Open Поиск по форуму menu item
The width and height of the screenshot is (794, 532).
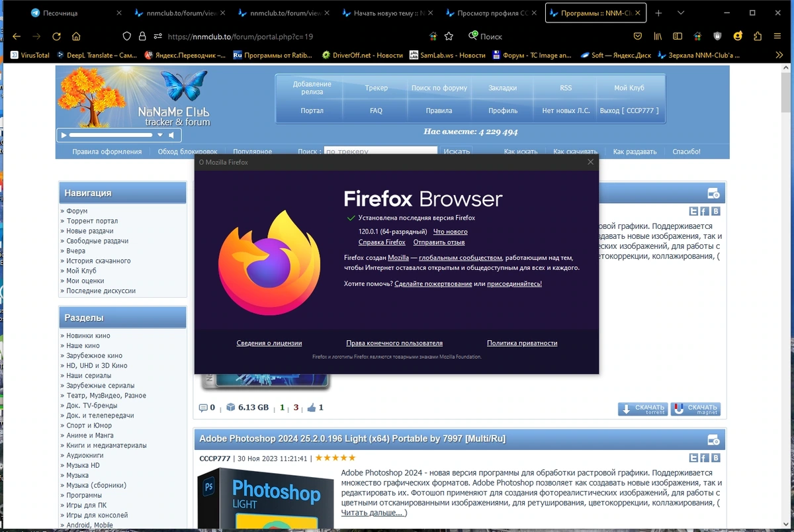[439, 87]
